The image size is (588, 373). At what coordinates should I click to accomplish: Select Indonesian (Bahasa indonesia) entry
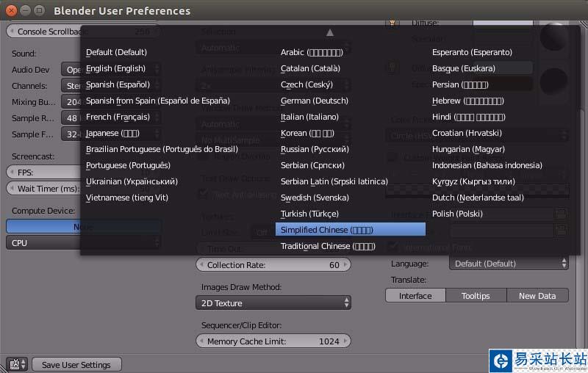(x=487, y=165)
